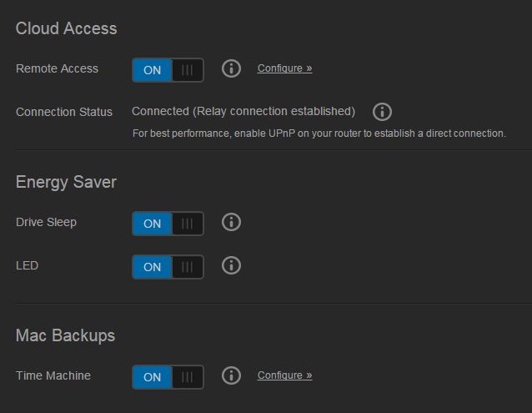The height and width of the screenshot is (413, 532).
Task: Disable the Drive Sleep switch
Action: pos(168,224)
